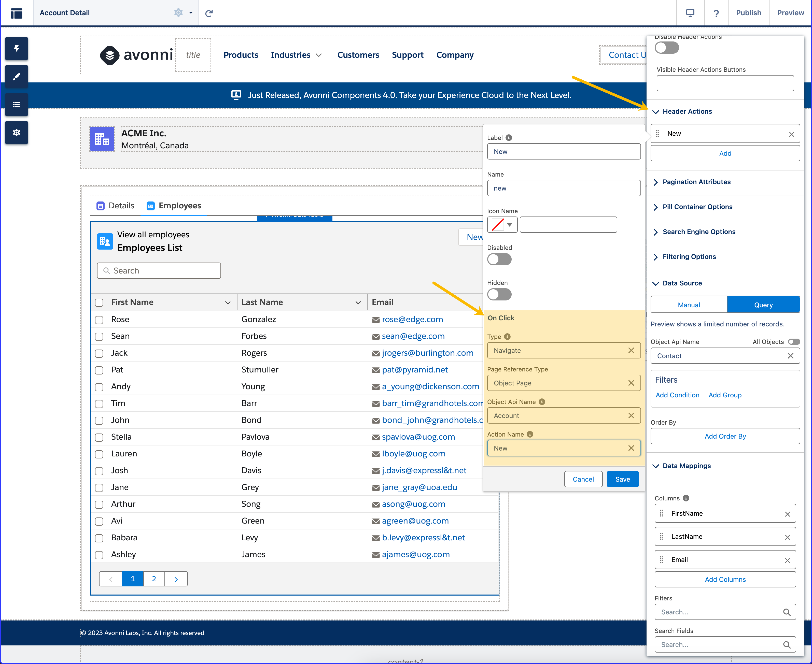Open the Industries dropdown menu
The width and height of the screenshot is (812, 664).
coord(296,55)
